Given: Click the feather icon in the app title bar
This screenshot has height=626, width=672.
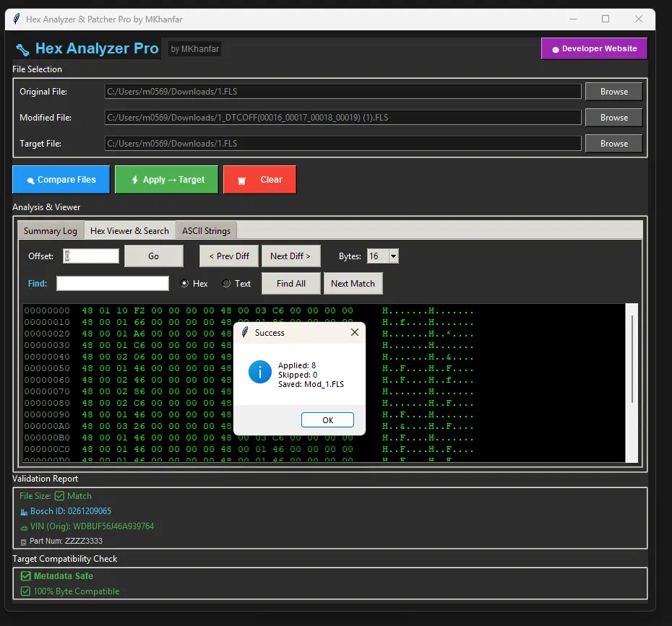Looking at the screenshot, I should [x=17, y=19].
